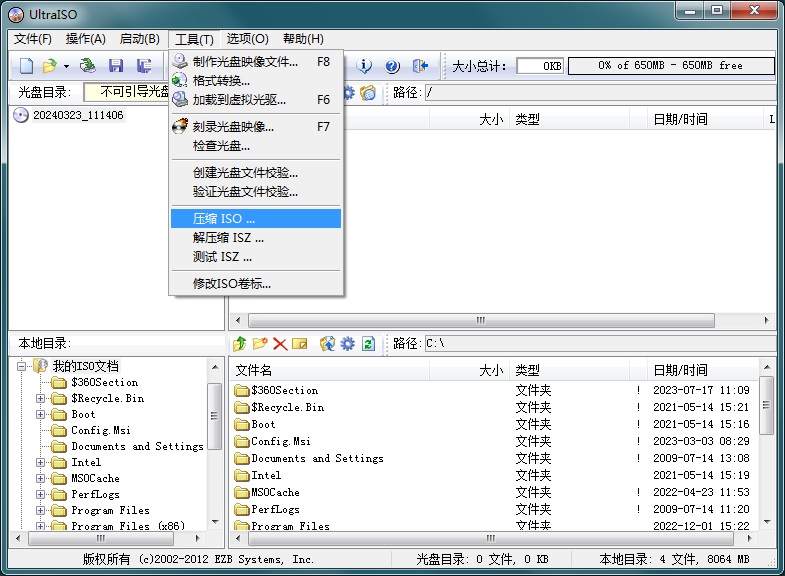
Task: Choose 检查光盘 menu entry
Action: 256,146
